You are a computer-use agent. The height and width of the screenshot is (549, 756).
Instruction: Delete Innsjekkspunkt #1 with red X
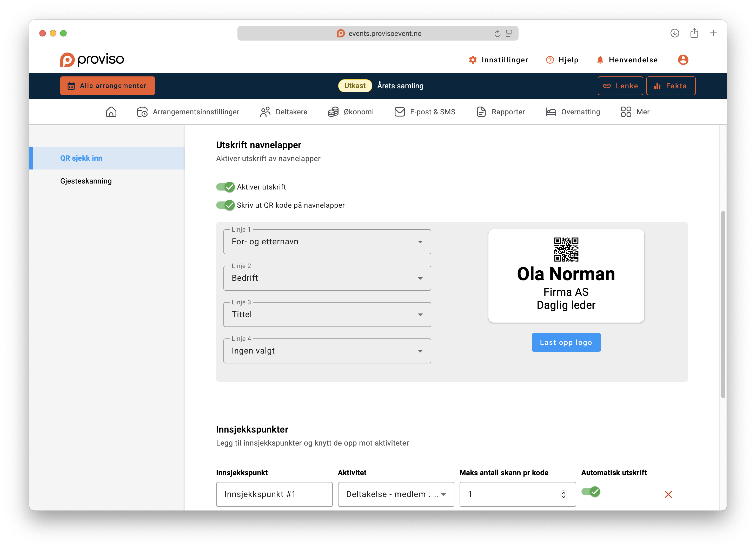tap(668, 494)
